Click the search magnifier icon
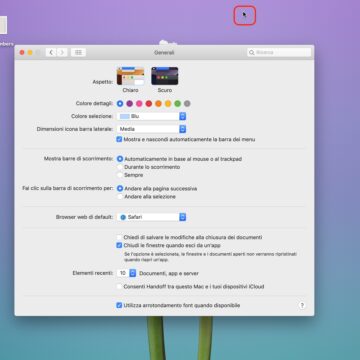360x360 pixels. (x=252, y=52)
